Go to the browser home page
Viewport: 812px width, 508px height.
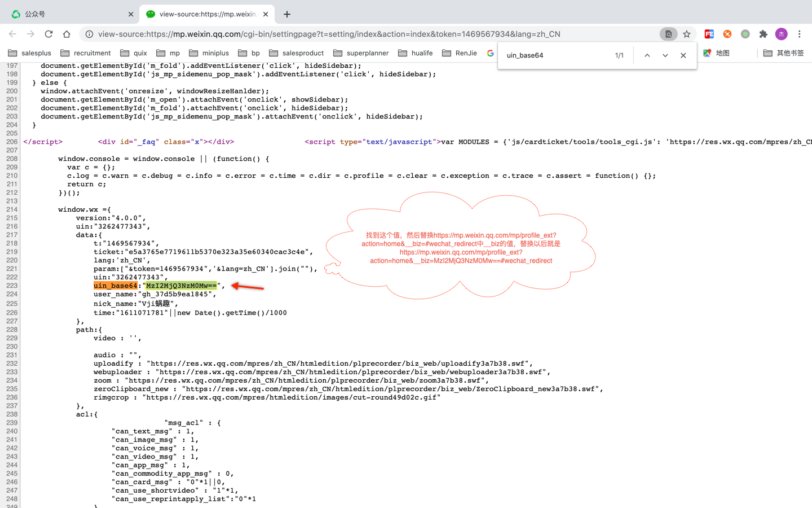(67, 34)
